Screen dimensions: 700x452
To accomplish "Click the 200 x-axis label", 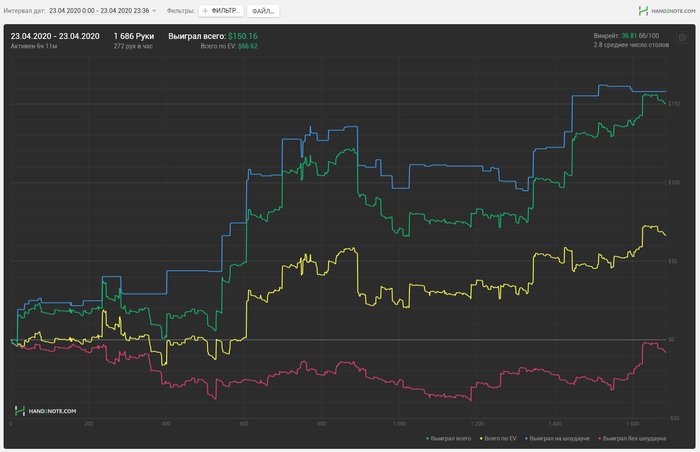I will tap(88, 423).
